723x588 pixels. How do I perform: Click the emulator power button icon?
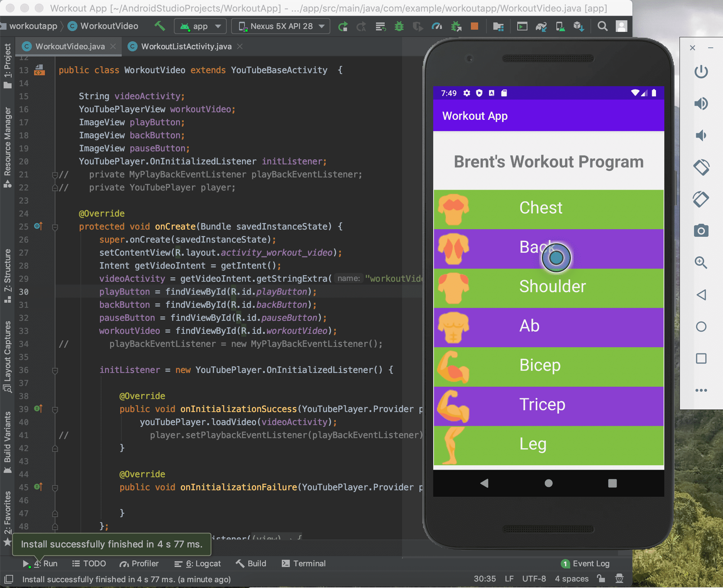(701, 72)
